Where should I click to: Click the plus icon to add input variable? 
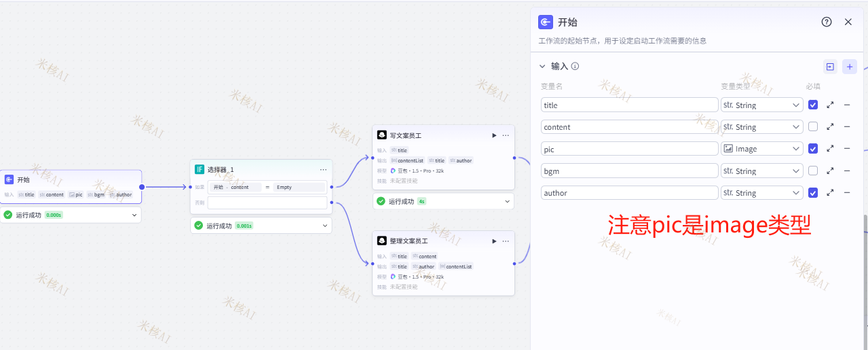(849, 67)
